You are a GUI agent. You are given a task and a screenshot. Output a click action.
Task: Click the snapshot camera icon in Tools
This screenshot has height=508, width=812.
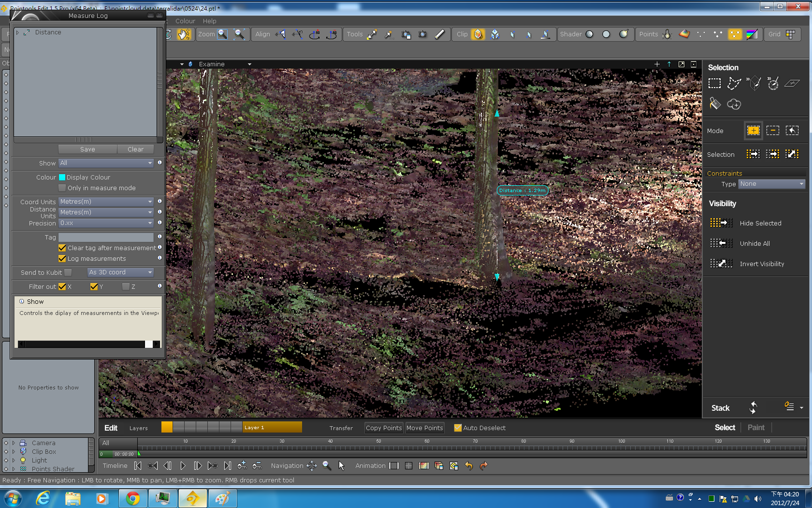[x=422, y=34]
